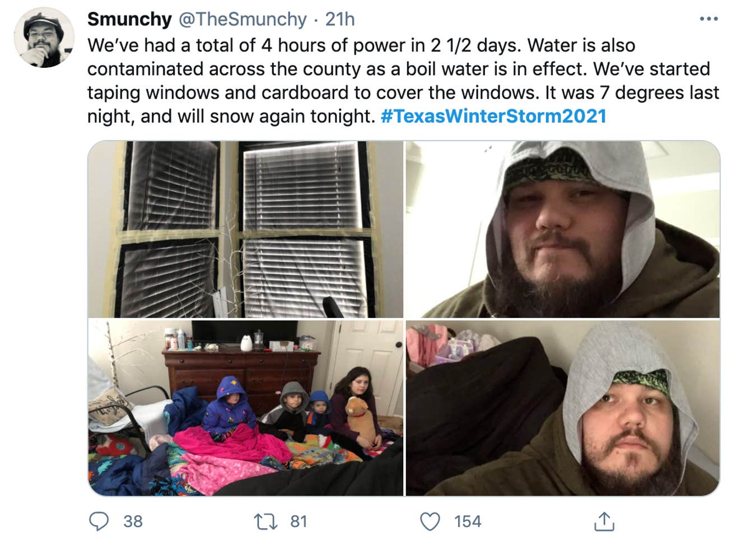Image resolution: width=737 pixels, height=560 pixels.
Task: Click the 38 replies count
Action: pyautogui.click(x=133, y=521)
